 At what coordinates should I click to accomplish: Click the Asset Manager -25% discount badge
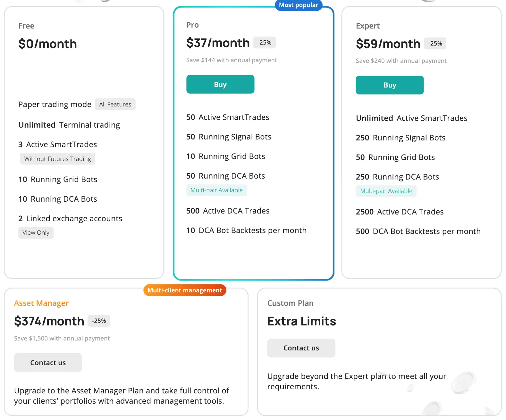point(99,321)
